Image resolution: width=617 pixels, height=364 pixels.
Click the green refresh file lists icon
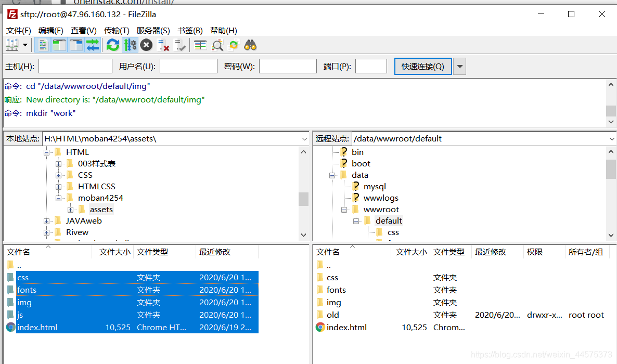(113, 45)
